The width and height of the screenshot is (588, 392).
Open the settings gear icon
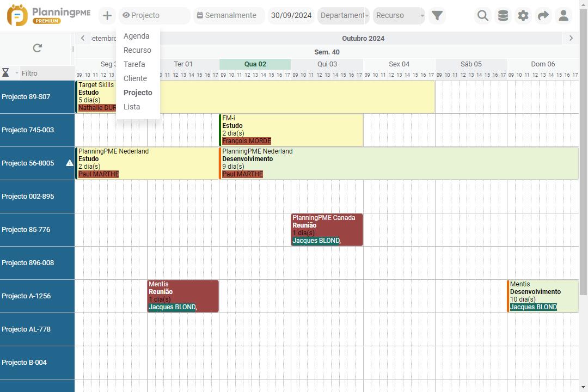pos(523,15)
